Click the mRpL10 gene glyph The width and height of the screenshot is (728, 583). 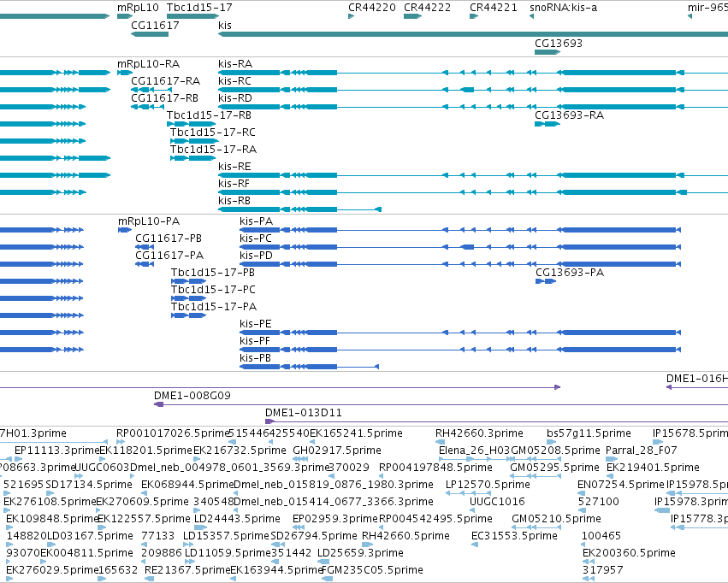click(x=125, y=17)
